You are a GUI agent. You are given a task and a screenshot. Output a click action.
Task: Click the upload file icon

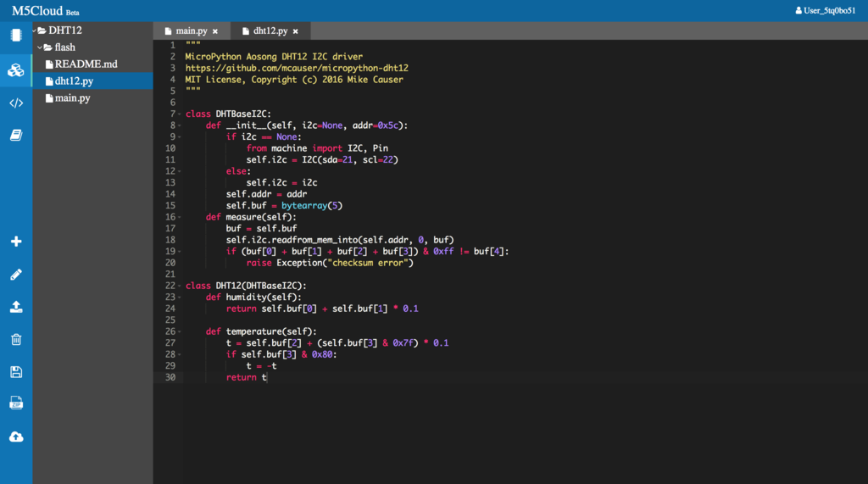(x=16, y=308)
